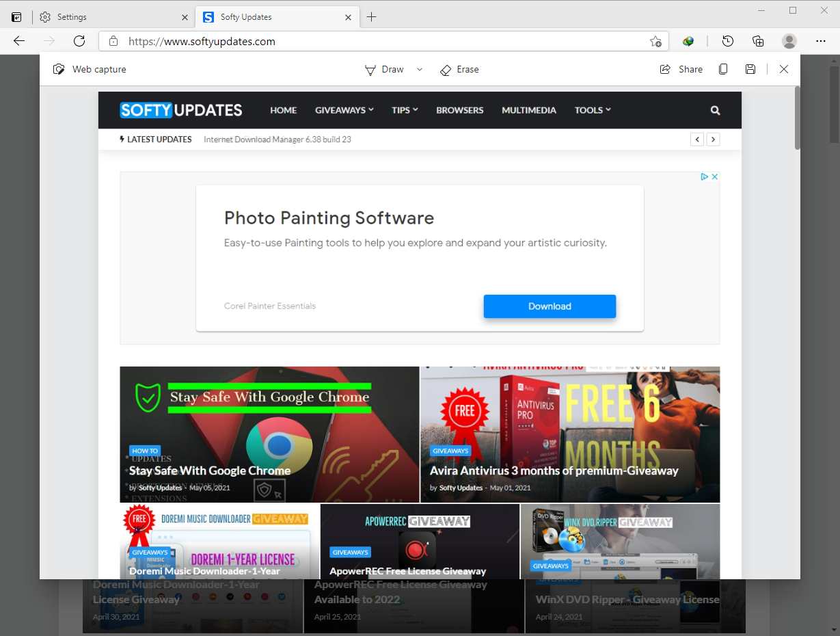Image resolution: width=840 pixels, height=636 pixels.
Task: Click Corel Painter Essentials ad text
Action: tap(270, 306)
